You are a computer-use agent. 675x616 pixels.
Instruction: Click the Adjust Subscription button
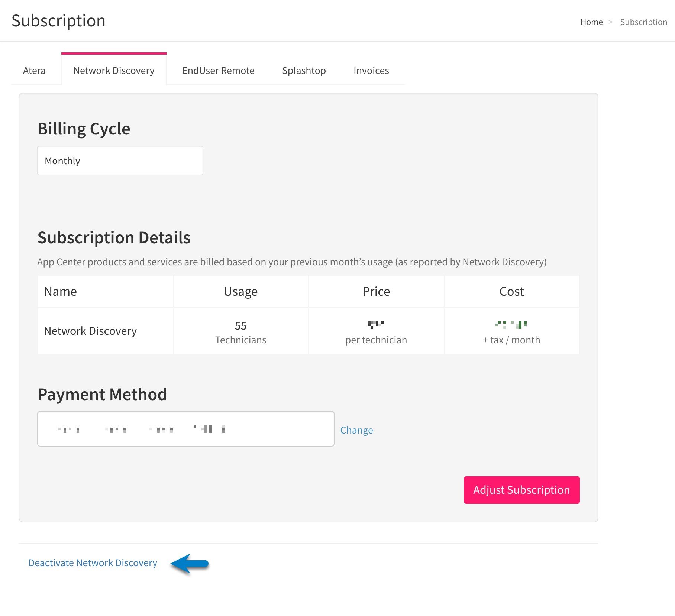pyautogui.click(x=521, y=490)
